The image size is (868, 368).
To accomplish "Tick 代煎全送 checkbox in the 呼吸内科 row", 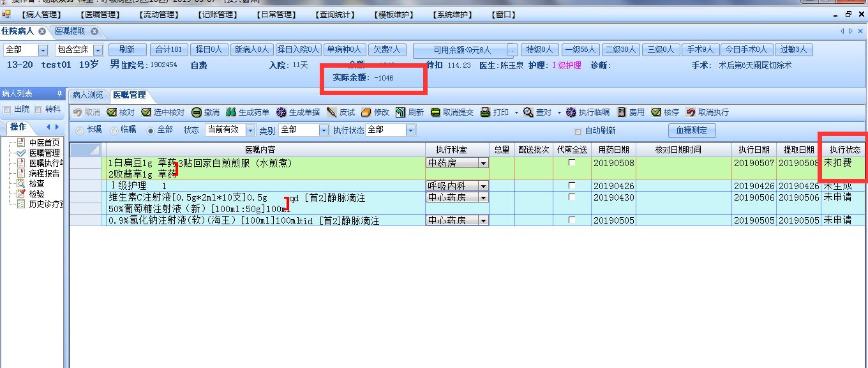I will pyautogui.click(x=572, y=186).
